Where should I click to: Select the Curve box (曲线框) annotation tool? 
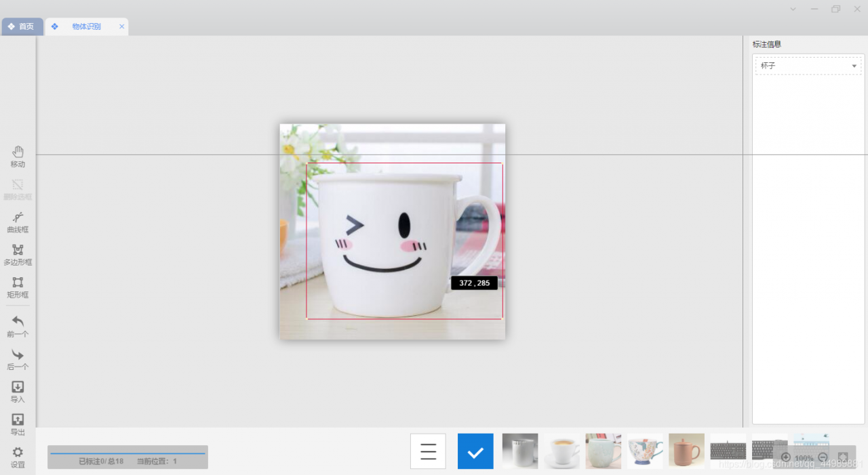[x=18, y=223]
